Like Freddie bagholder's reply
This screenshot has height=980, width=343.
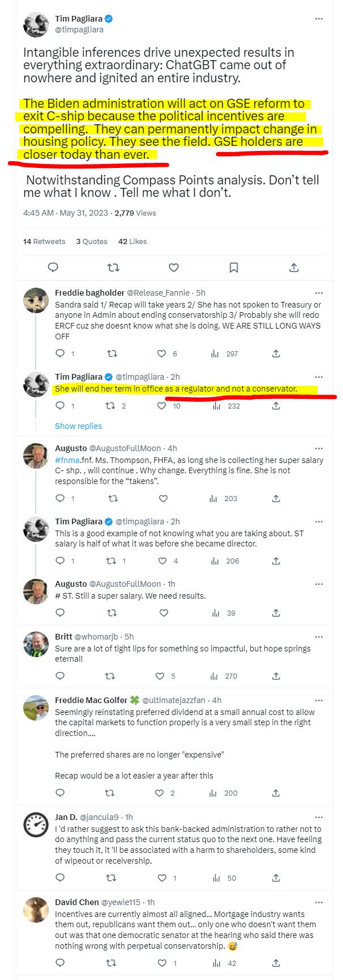(x=163, y=354)
